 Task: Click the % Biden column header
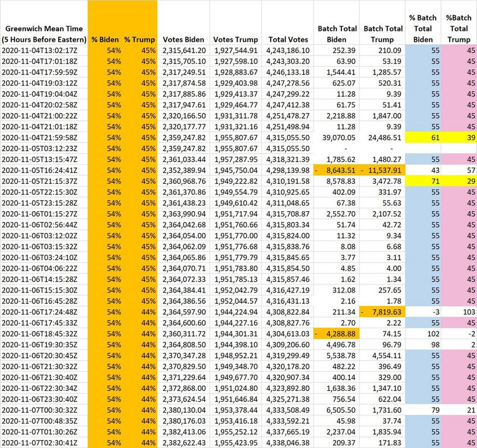coord(105,40)
